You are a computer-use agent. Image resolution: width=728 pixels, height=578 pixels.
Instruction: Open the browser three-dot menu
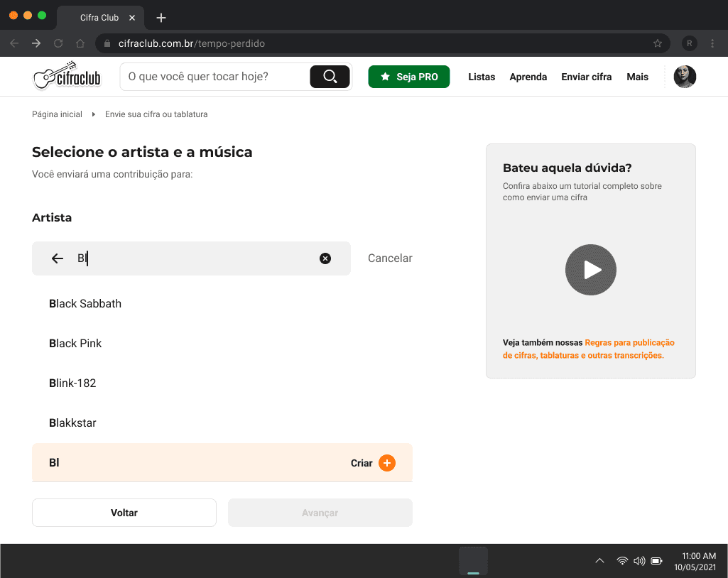pyautogui.click(x=712, y=43)
